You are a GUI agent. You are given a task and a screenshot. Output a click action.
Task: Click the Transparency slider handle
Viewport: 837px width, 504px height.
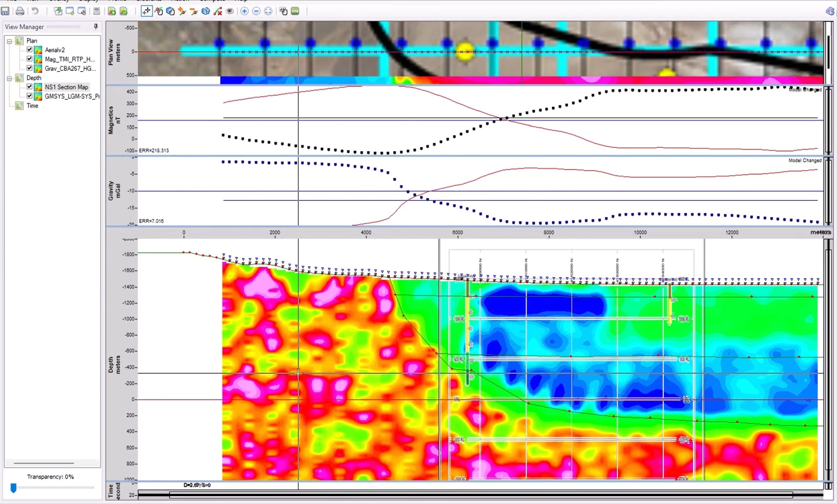click(x=13, y=488)
